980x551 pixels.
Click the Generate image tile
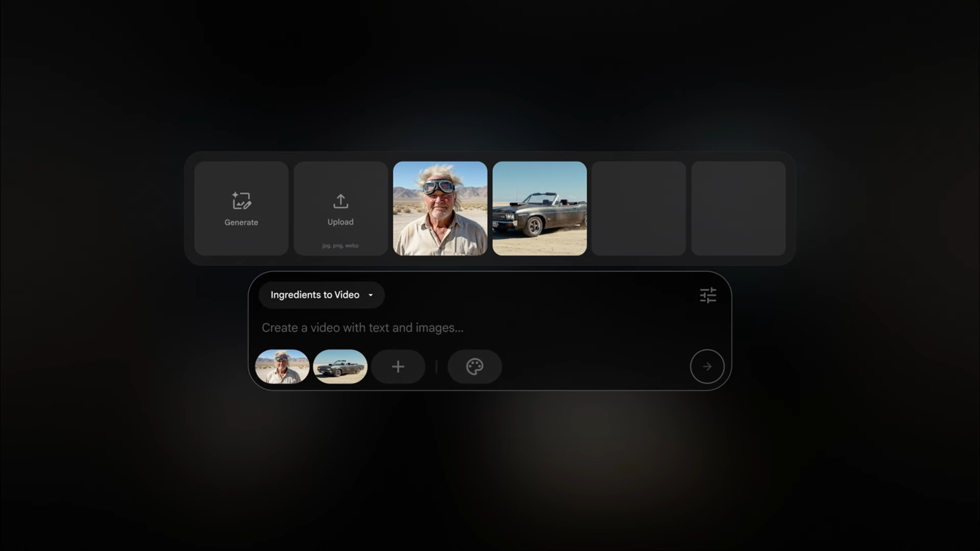click(x=241, y=208)
